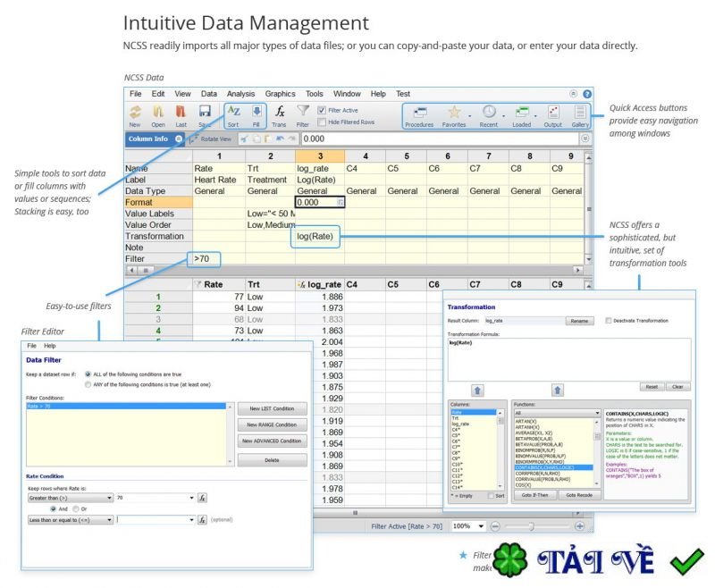
Task: Open the Data menu
Action: (209, 94)
